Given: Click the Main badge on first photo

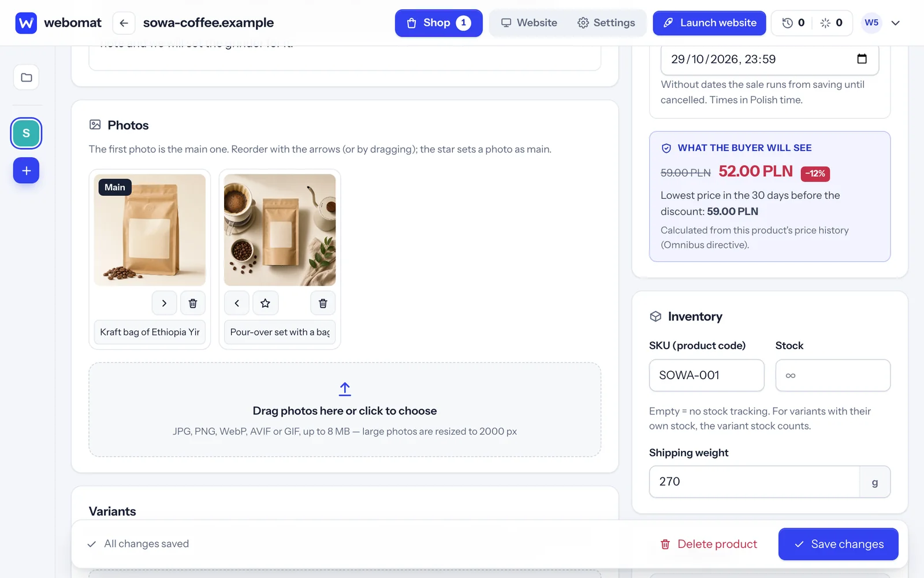Looking at the screenshot, I should click(x=115, y=187).
